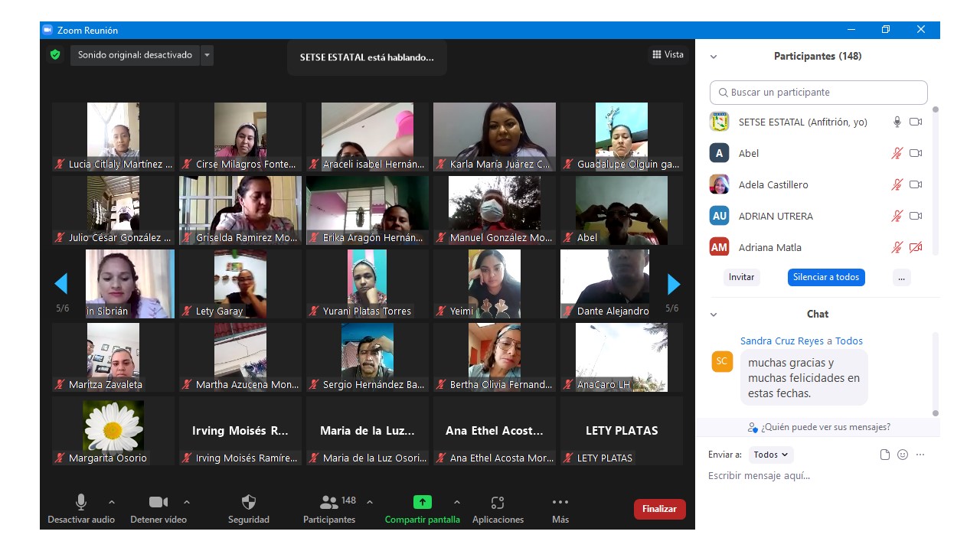Viewport: 980px width, 551px height.
Task: Select Karla María Juárez video tile
Action: [x=495, y=137]
